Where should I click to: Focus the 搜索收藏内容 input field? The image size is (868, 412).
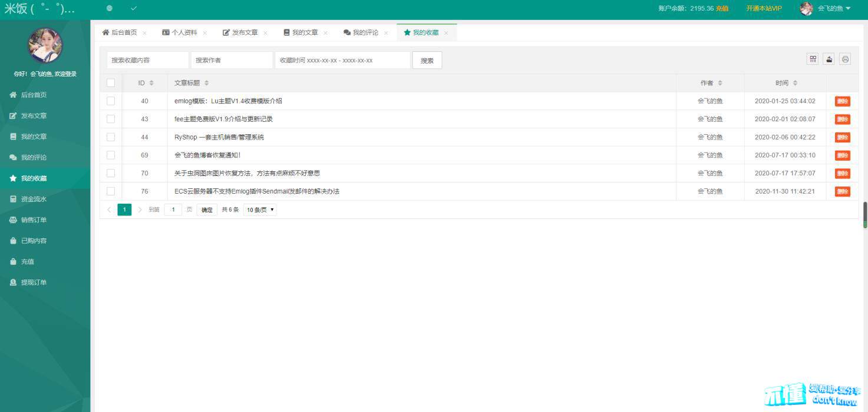[147, 60]
